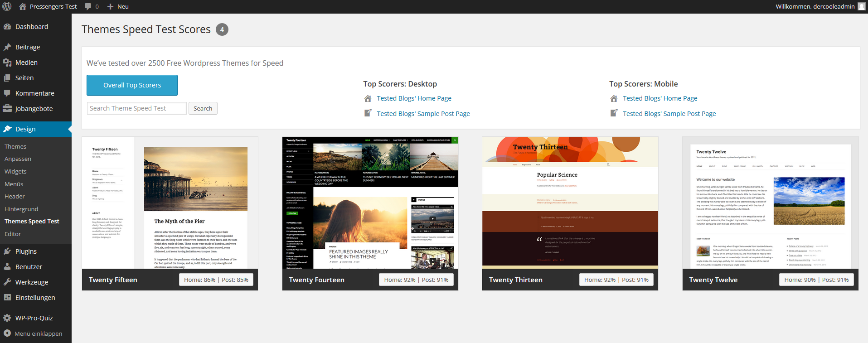Image resolution: width=868 pixels, height=343 pixels.
Task: Open the Widgets submenu item
Action: point(15,172)
